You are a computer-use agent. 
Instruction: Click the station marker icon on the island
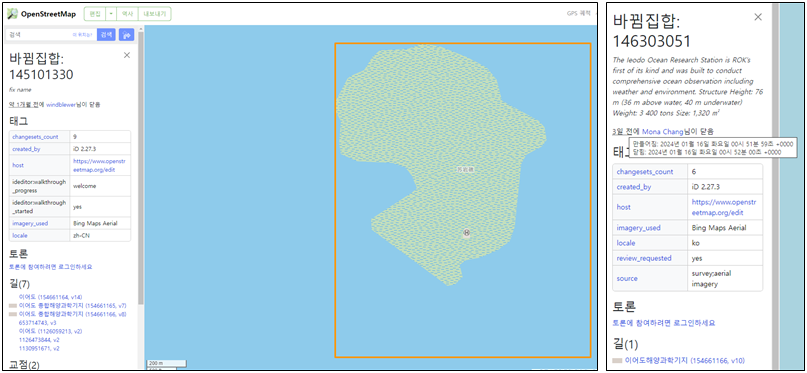click(467, 233)
